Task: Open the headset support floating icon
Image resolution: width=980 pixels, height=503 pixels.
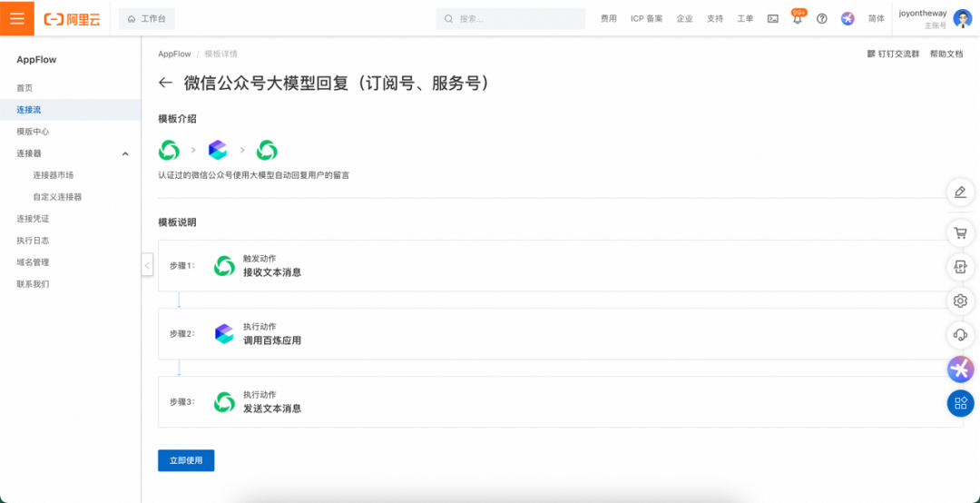Action: pyautogui.click(x=961, y=335)
